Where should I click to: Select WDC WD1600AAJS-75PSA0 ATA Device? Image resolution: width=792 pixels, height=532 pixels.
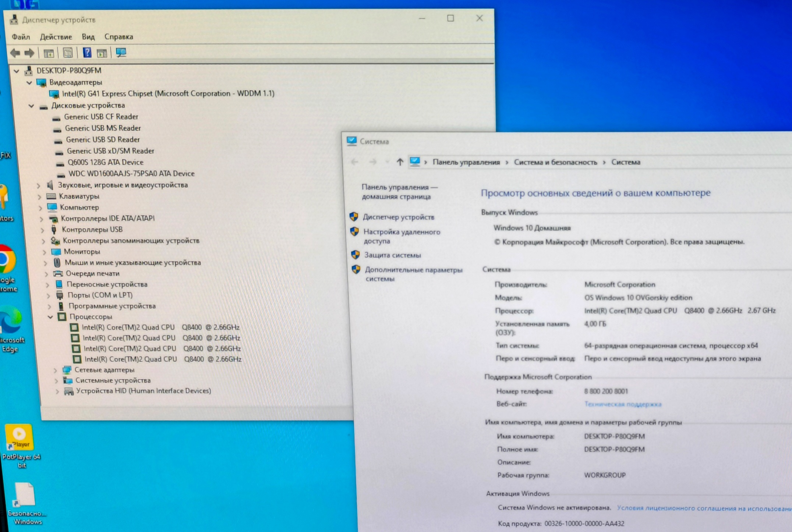[x=132, y=173]
